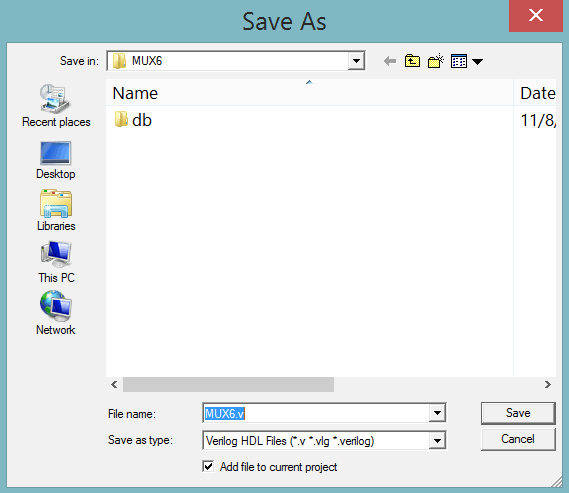
Task: Expand the Save in folder dropdown
Action: click(356, 61)
